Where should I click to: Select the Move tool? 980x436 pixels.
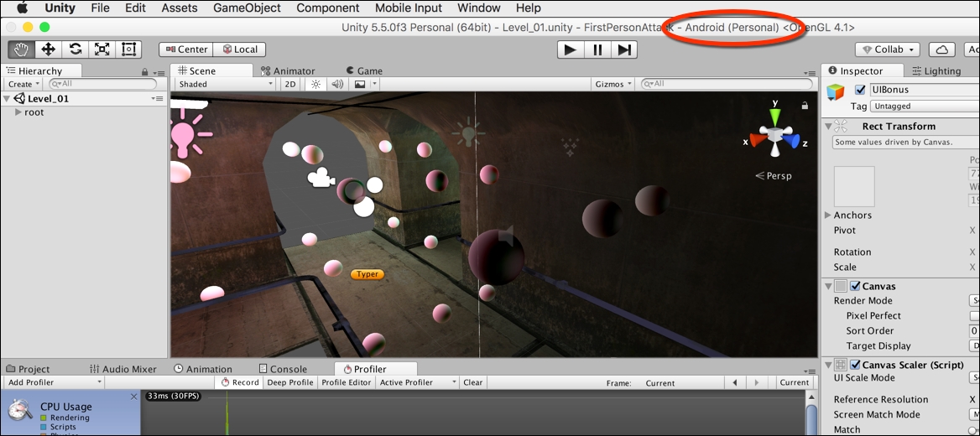48,49
